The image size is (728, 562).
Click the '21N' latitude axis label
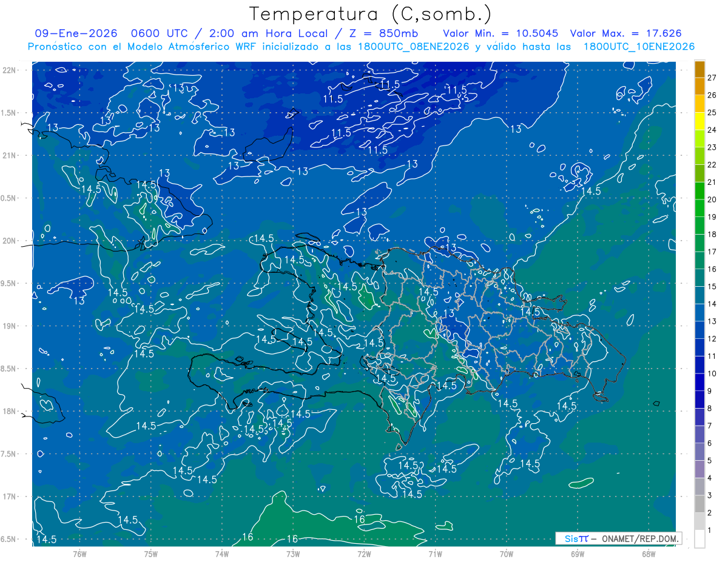pos(9,155)
